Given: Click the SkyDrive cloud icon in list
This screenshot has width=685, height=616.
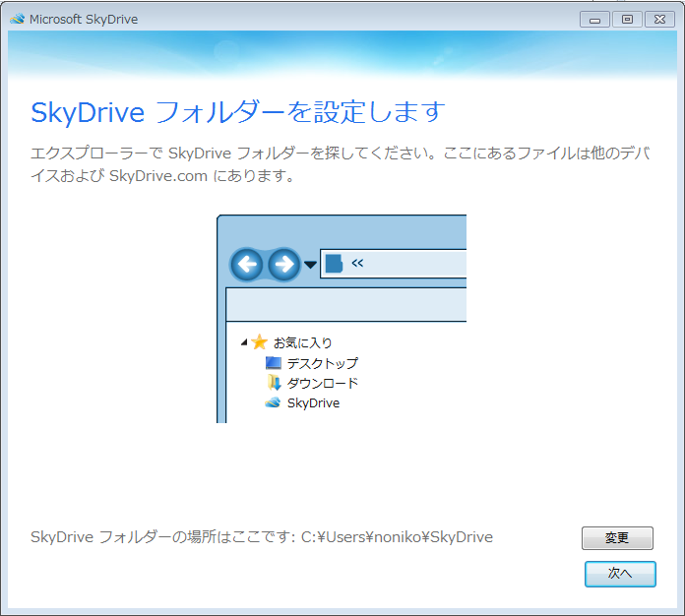Looking at the screenshot, I should (273, 401).
